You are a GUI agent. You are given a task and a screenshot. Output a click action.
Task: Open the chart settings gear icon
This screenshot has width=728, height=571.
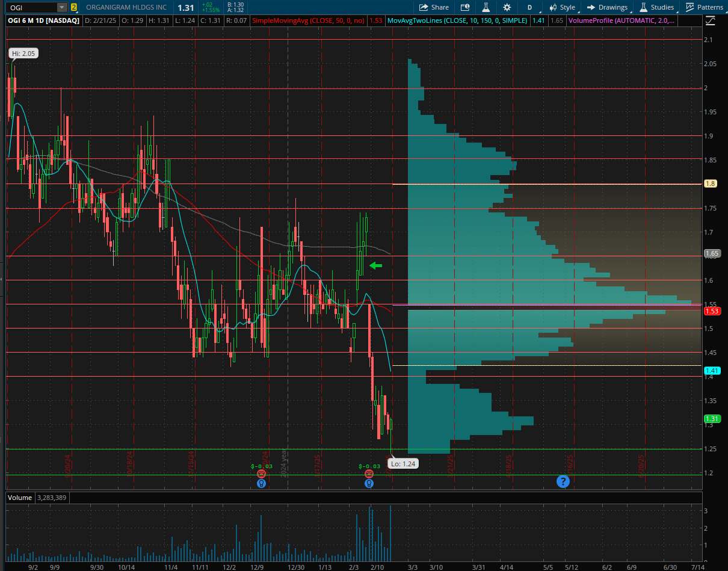tap(507, 7)
